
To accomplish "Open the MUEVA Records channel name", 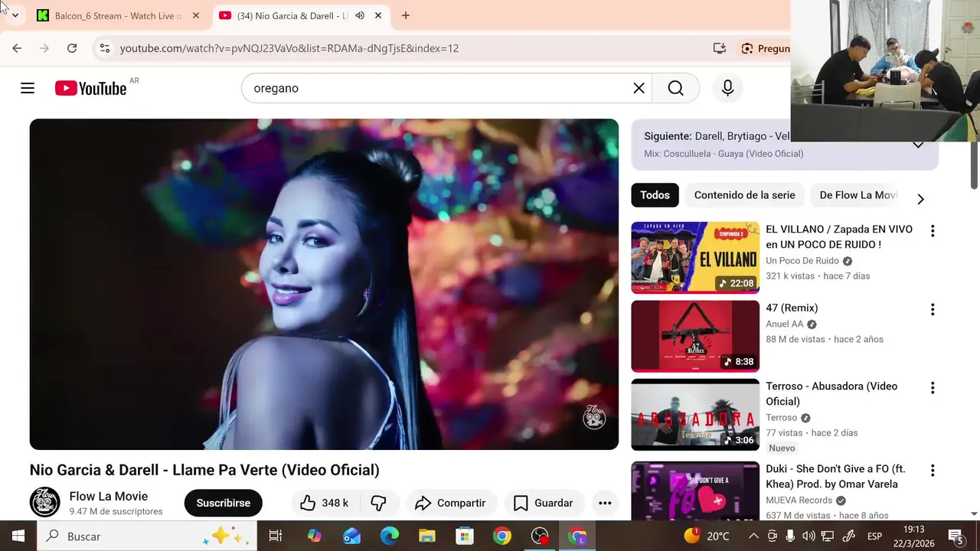I will coord(799,500).
